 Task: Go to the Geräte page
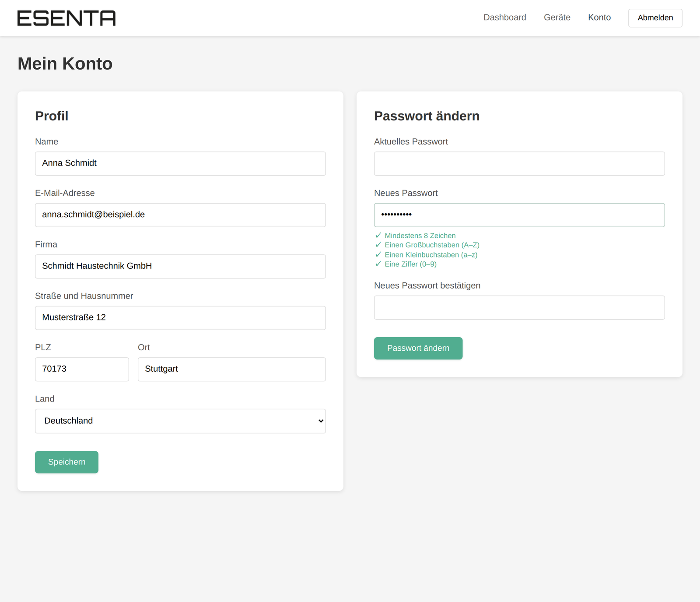pyautogui.click(x=557, y=18)
